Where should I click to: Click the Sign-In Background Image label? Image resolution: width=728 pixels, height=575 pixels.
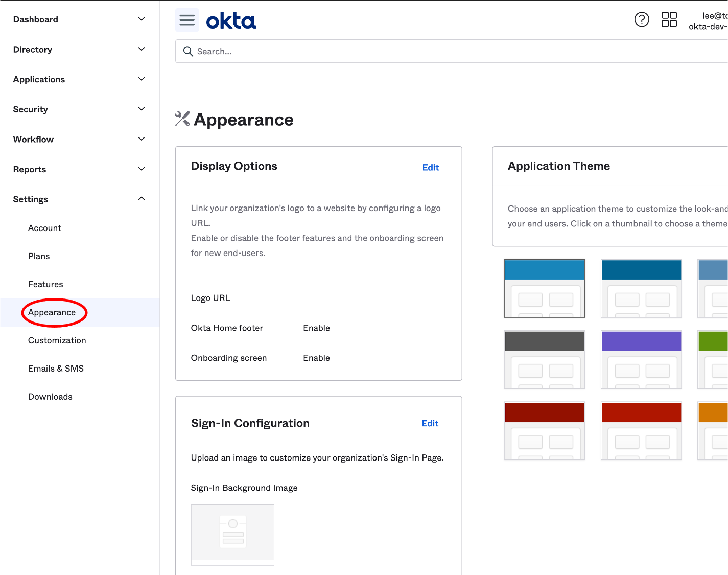click(x=244, y=488)
